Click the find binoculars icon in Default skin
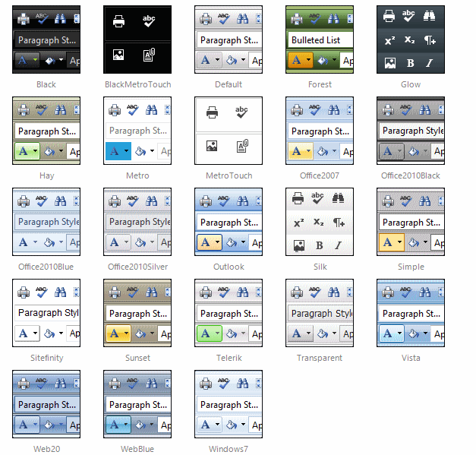Image resolution: width=476 pixels, height=455 pixels. [242, 19]
